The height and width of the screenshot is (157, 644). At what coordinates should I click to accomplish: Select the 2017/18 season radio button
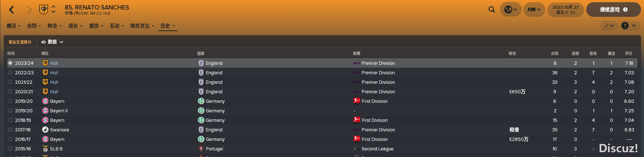(x=10, y=130)
